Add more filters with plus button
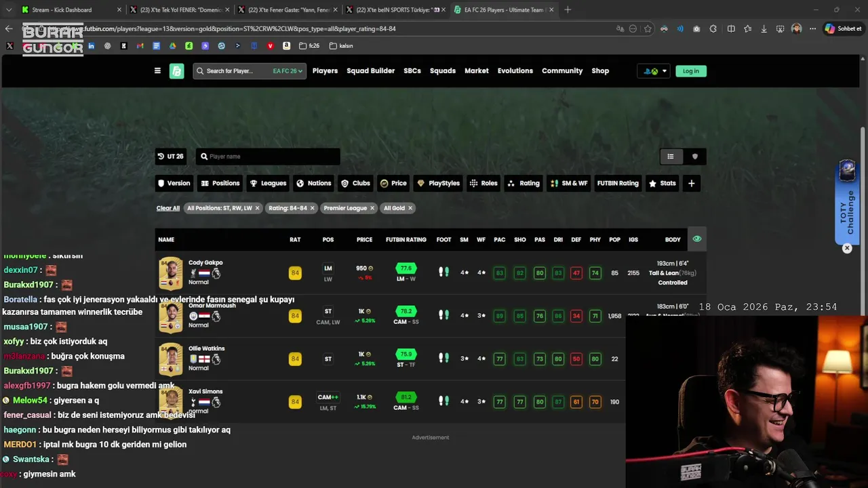This screenshot has width=868, height=488. click(691, 183)
